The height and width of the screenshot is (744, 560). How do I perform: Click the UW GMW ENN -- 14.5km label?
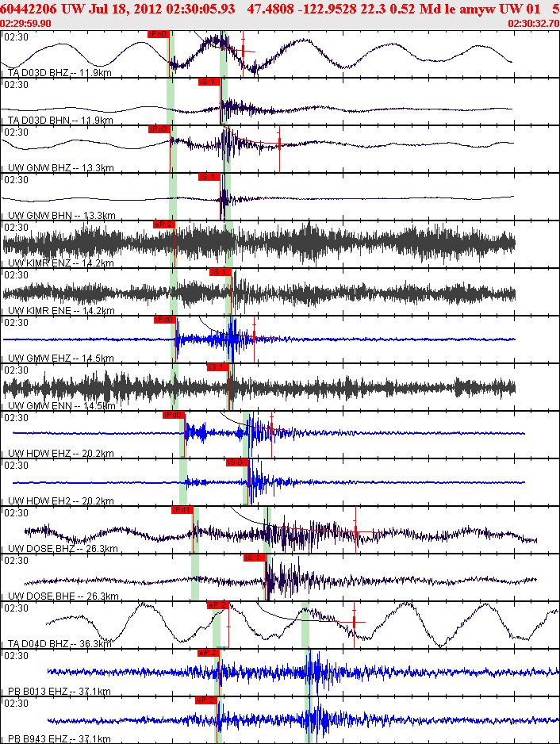61,405
